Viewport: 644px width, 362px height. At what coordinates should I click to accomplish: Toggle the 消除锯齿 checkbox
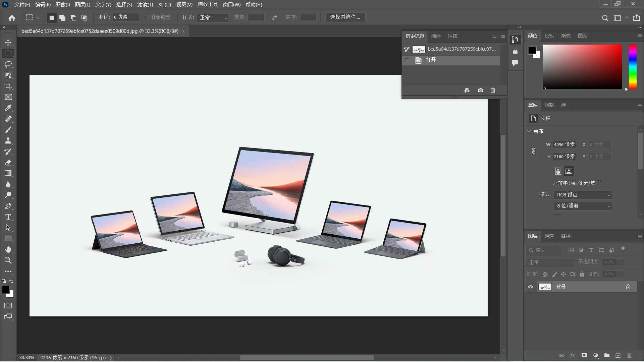[x=146, y=17]
